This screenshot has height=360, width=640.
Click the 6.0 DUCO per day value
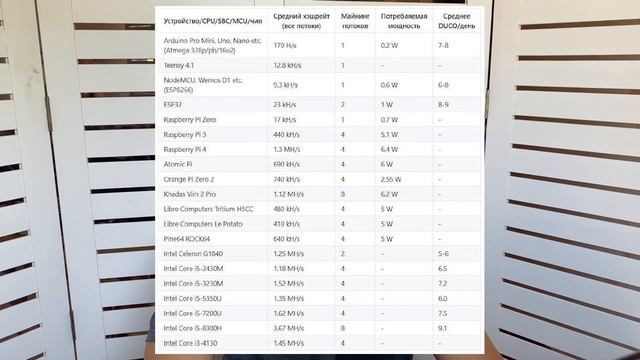pos(442,298)
